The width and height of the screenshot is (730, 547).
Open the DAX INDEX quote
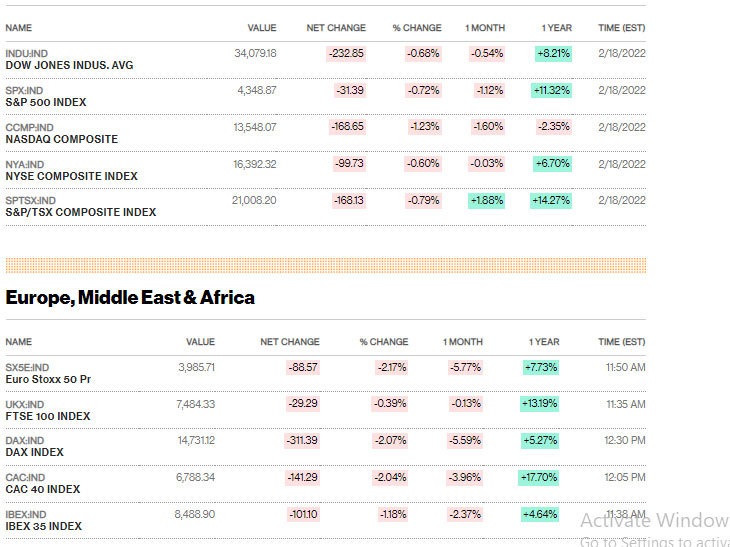35,453
